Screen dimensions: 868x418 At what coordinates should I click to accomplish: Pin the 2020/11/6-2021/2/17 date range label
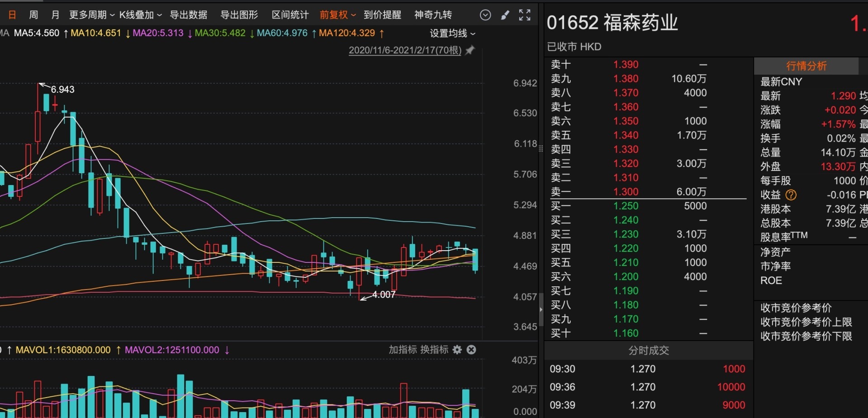pyautogui.click(x=470, y=50)
